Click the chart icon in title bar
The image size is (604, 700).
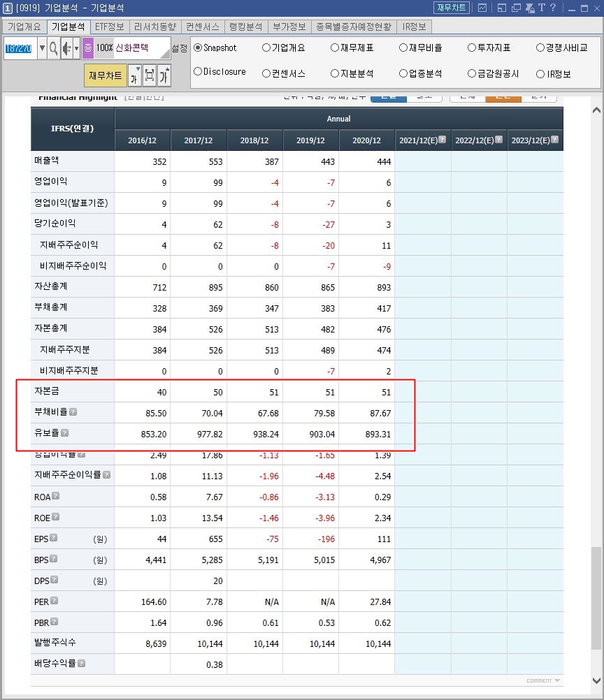point(482,8)
